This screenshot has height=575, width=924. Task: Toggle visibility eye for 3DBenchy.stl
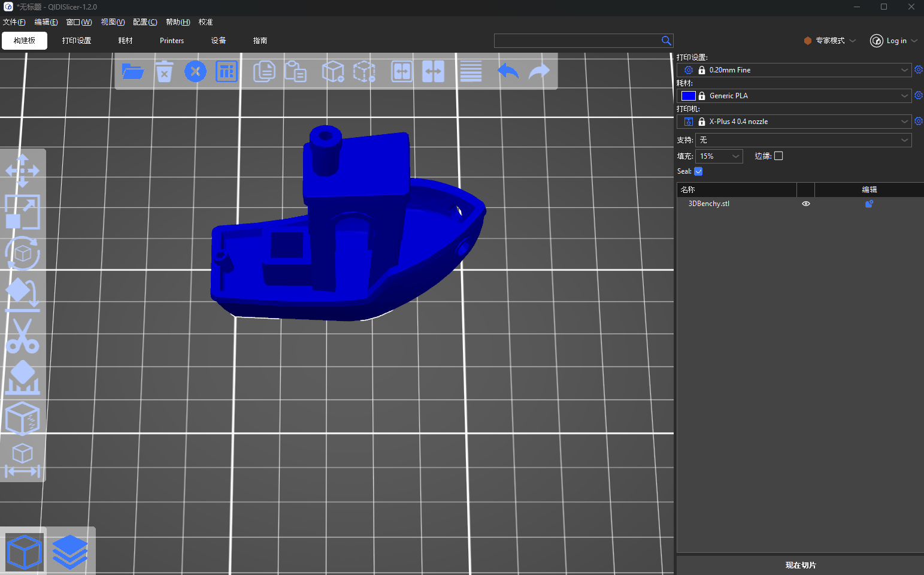tap(806, 204)
